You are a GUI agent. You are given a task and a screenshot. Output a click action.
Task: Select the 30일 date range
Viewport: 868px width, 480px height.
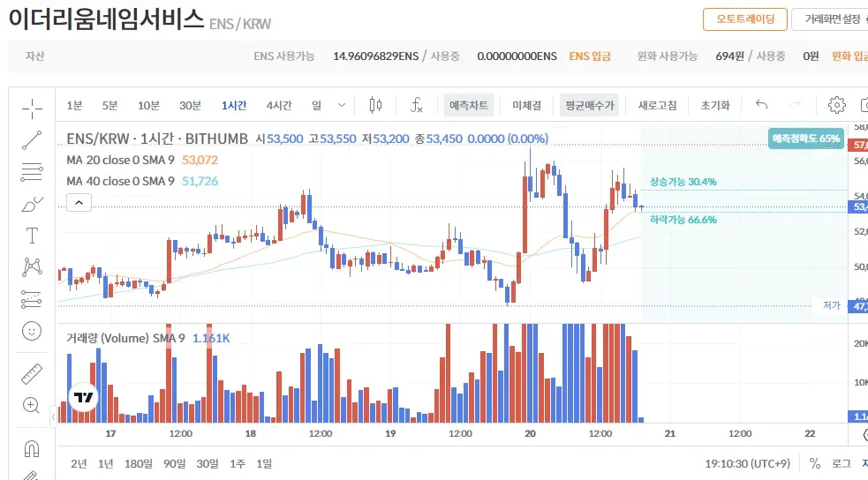(208, 463)
